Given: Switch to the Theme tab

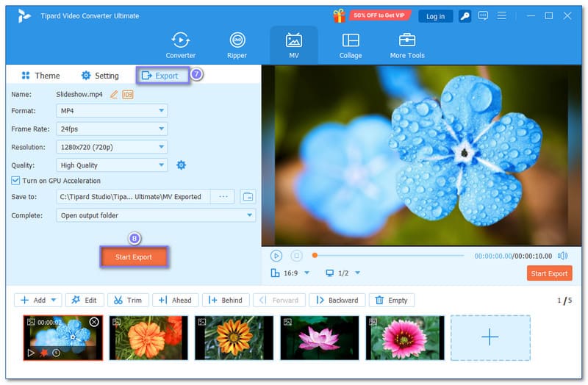Looking at the screenshot, I should pos(40,76).
